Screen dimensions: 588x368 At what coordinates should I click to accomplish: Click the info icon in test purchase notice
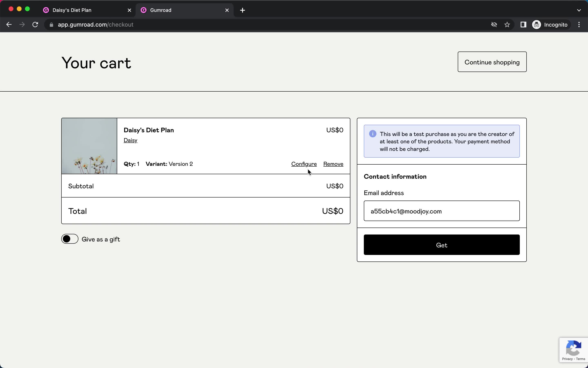373,134
